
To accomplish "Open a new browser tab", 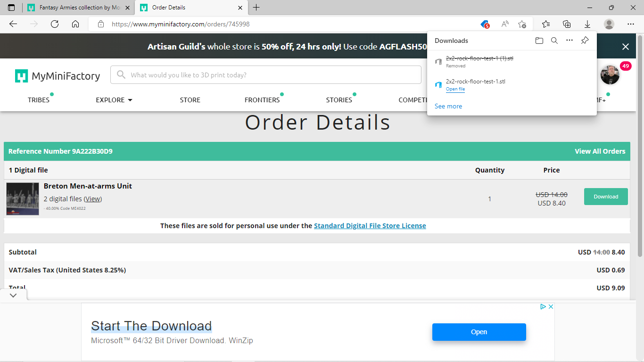I will 256,8.
